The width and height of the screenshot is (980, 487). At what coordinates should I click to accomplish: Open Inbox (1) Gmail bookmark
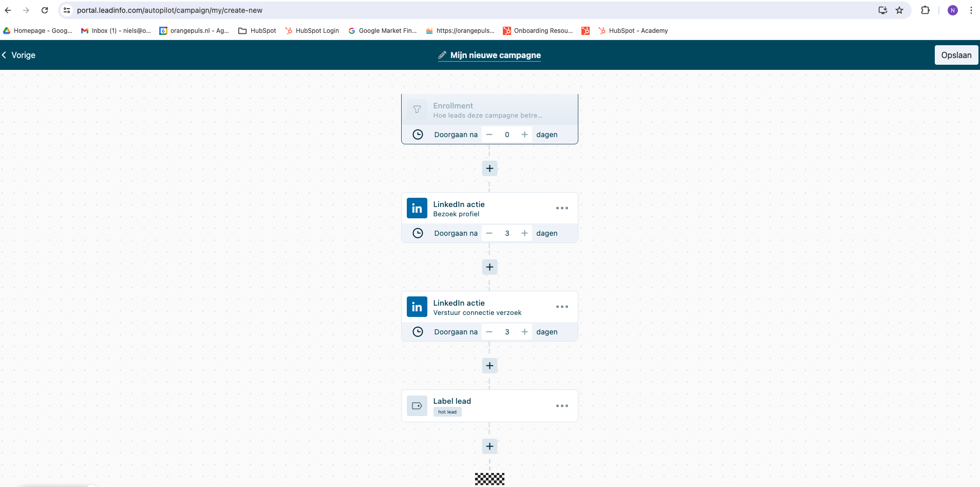116,31
